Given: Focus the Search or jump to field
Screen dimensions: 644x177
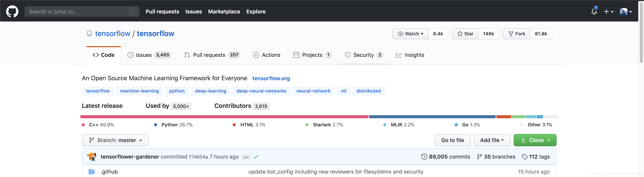Looking at the screenshot, I should point(82,12).
